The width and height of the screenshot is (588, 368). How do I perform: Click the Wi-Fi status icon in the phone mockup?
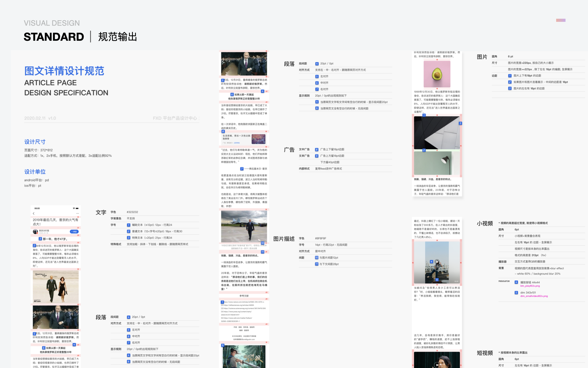73,208
